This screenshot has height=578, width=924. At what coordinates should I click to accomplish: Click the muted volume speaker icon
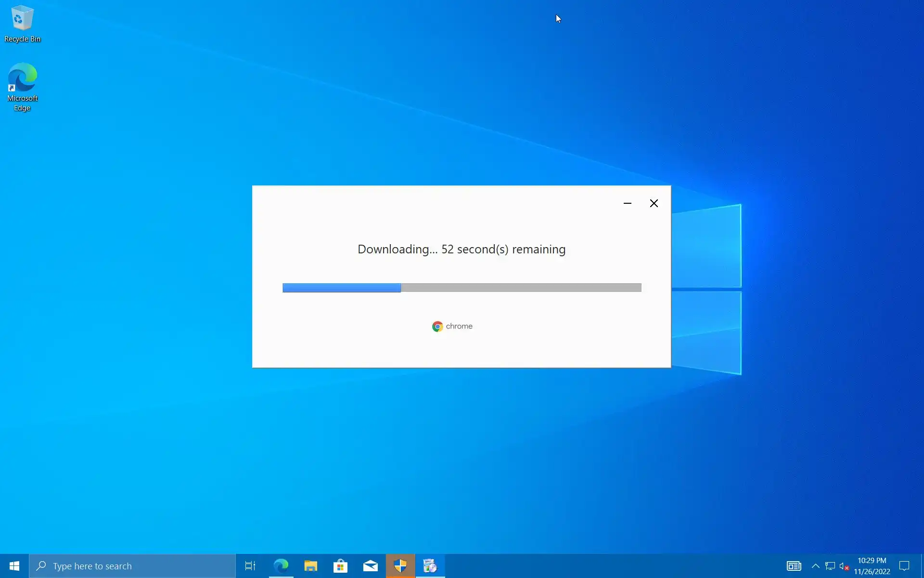point(844,566)
